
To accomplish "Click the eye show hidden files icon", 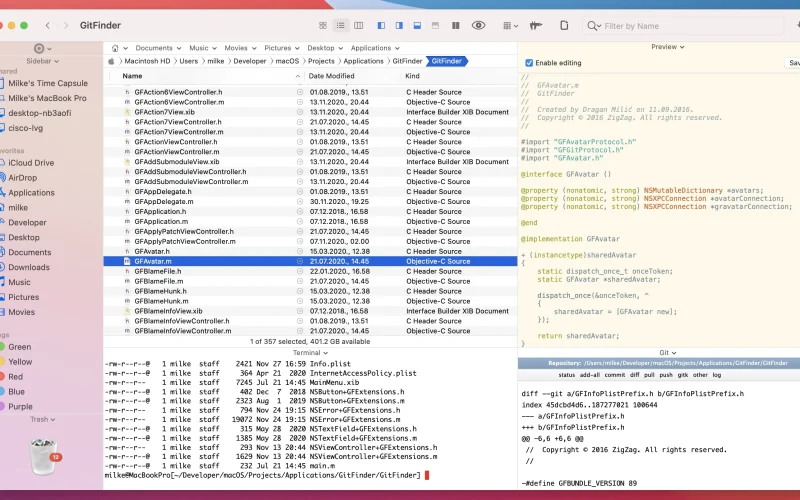I will 478,26.
